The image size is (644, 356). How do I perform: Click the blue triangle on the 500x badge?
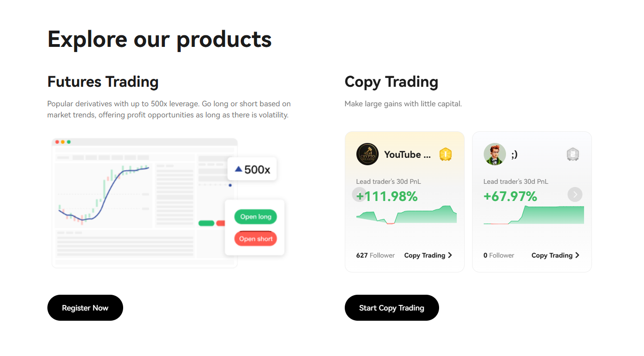click(239, 169)
